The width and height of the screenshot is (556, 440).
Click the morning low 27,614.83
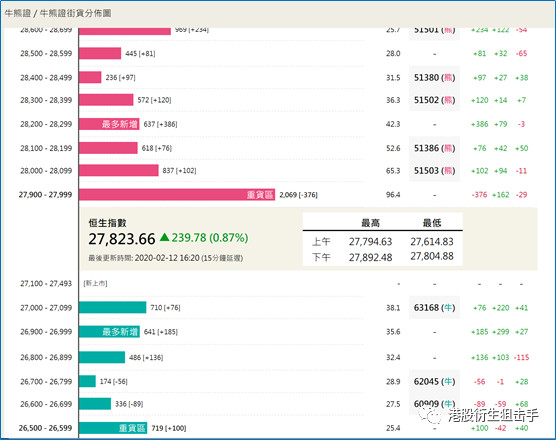click(432, 242)
